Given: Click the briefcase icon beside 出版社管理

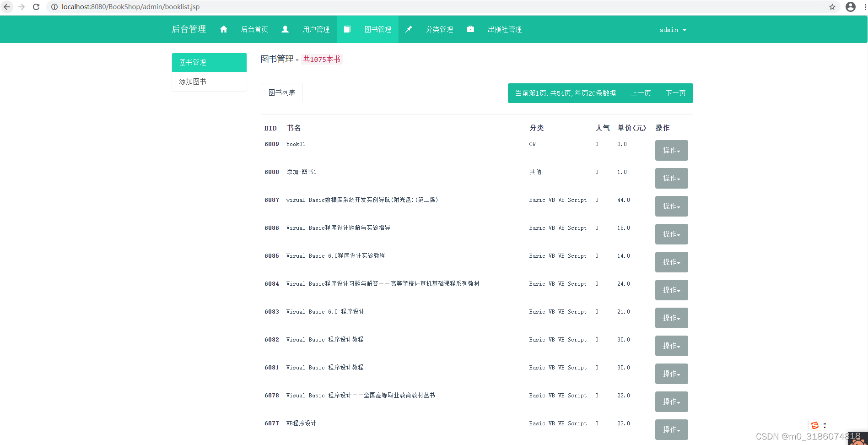Looking at the screenshot, I should point(471,29).
